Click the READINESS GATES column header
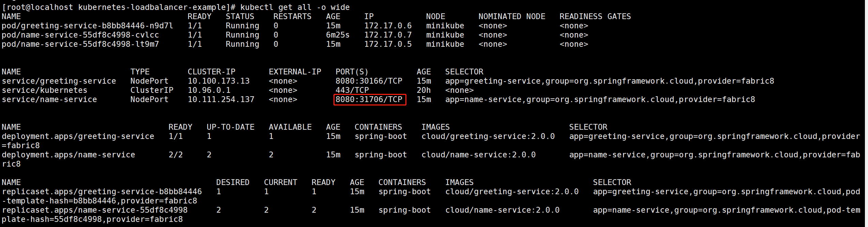Image resolution: width=868 pixels, height=227 pixels. (x=595, y=16)
